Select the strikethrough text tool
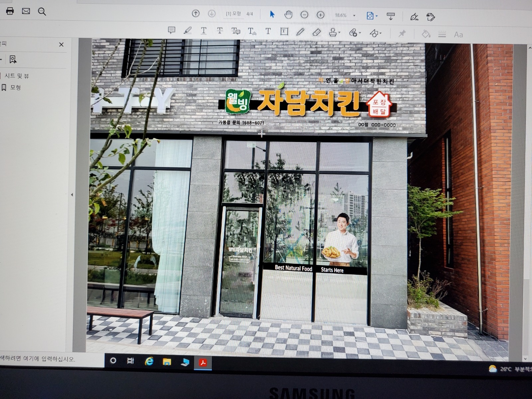The image size is (532, 399). [x=220, y=31]
